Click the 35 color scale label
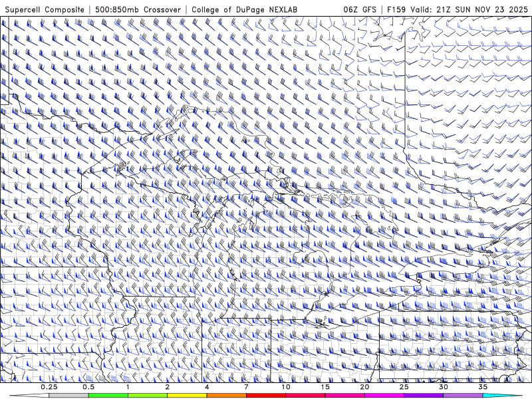 point(483,387)
